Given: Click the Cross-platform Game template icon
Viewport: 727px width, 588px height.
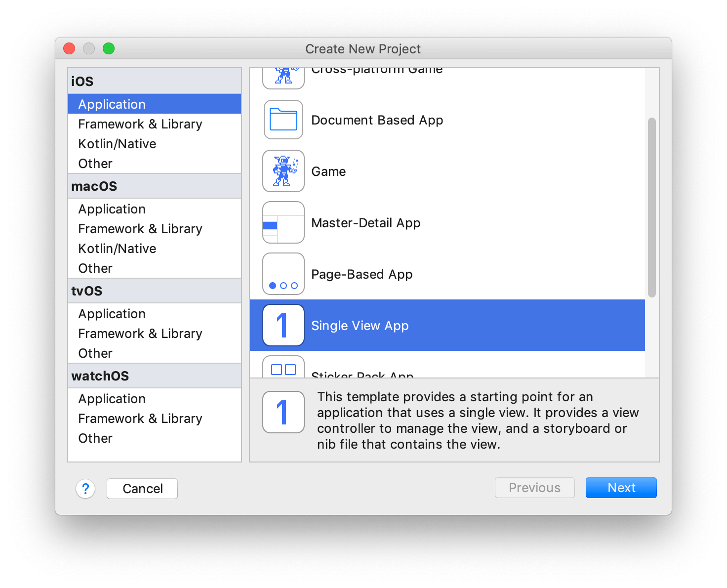Looking at the screenshot, I should (283, 78).
